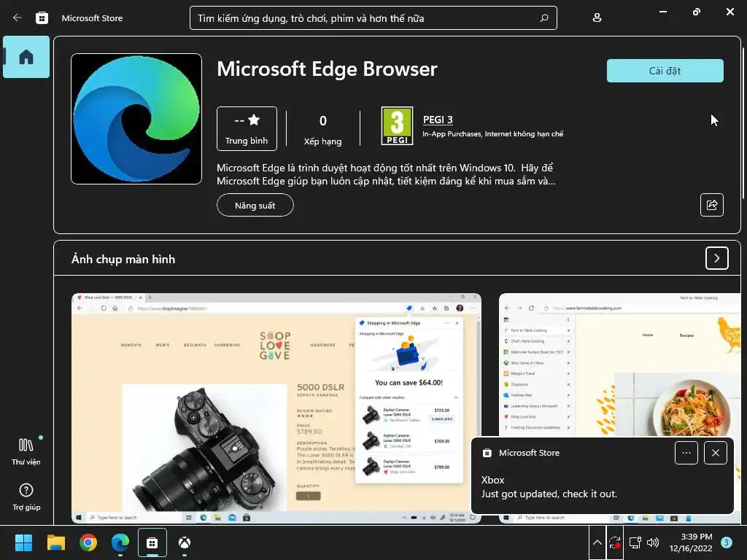Install Edge with the Cài đặt button
Screen dimensions: 747x560
[x=665, y=71]
